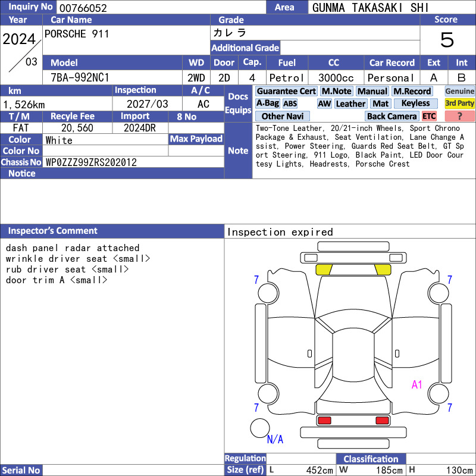
Task: Click the M.Record document badge
Action: pyautogui.click(x=412, y=91)
